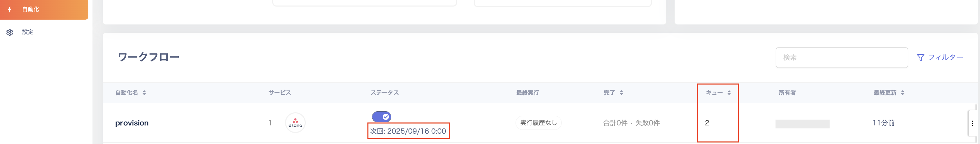
Task: Click the filter funnel icon
Action: pyautogui.click(x=920, y=58)
